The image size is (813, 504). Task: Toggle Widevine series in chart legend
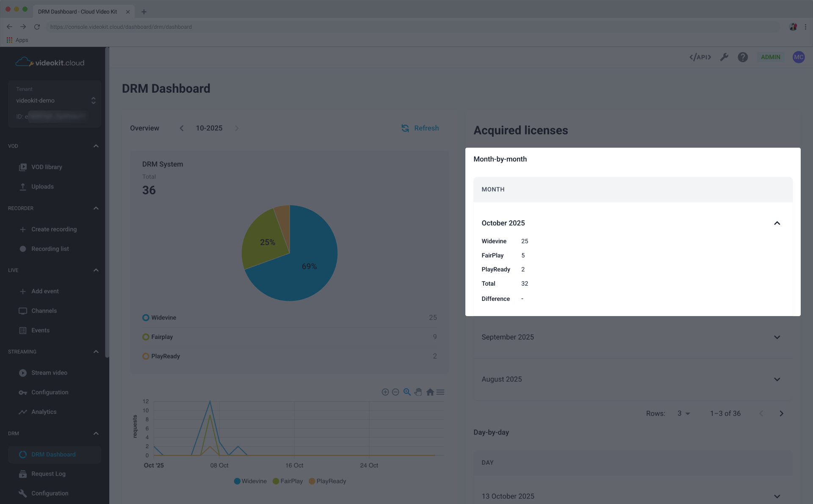250,481
